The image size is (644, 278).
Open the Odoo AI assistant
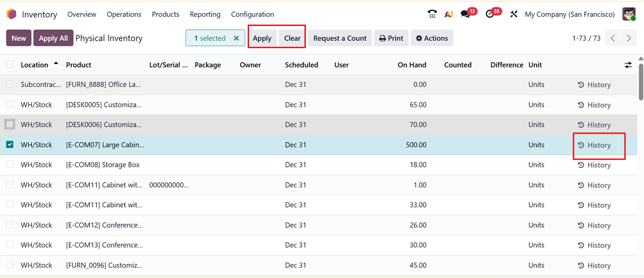pos(448,14)
